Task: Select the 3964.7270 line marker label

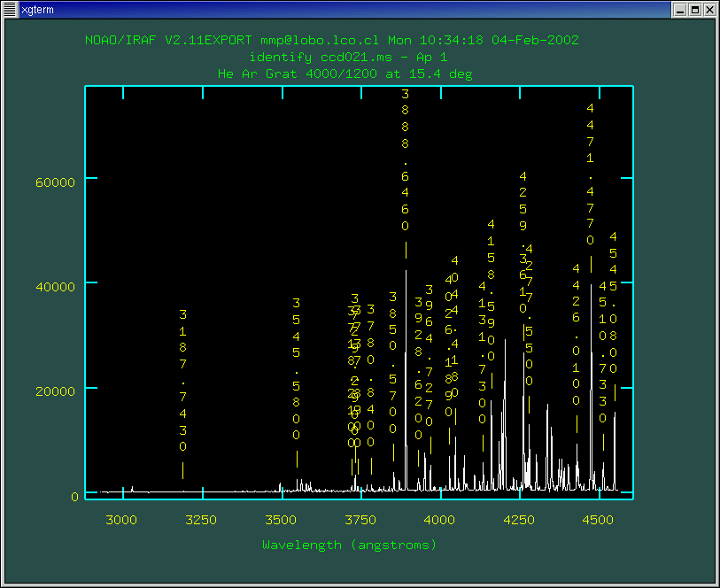Action: [x=429, y=356]
